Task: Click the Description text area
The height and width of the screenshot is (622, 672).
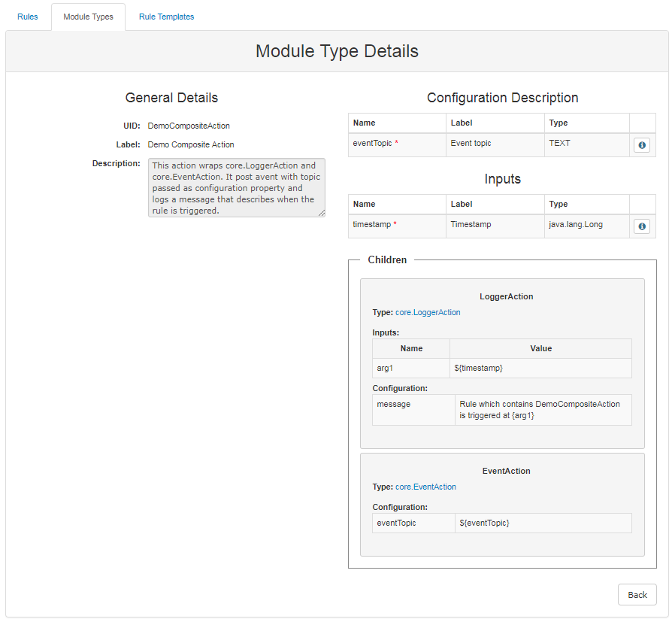Action: [237, 187]
